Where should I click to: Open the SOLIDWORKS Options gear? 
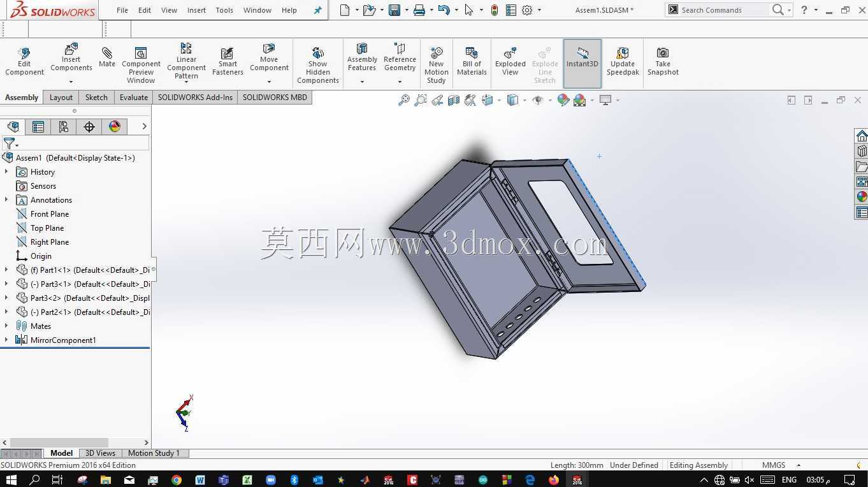527,10
